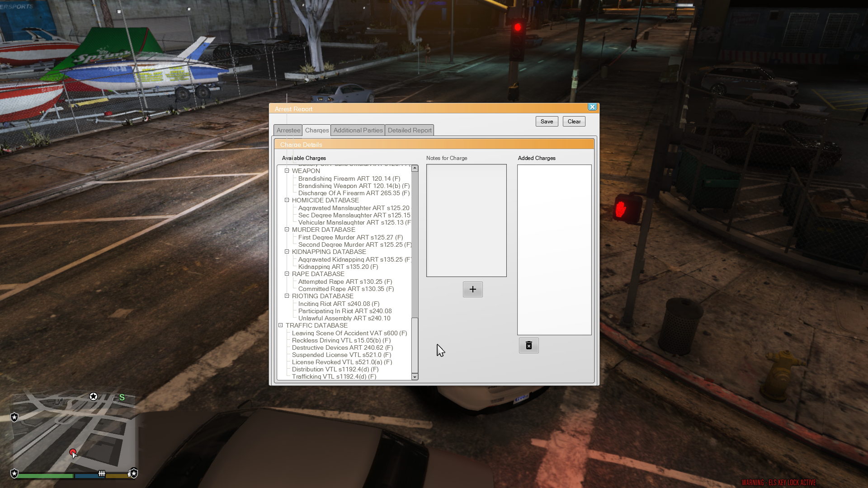The width and height of the screenshot is (868, 488).
Task: Collapse the WEAPON category
Action: pyautogui.click(x=287, y=171)
